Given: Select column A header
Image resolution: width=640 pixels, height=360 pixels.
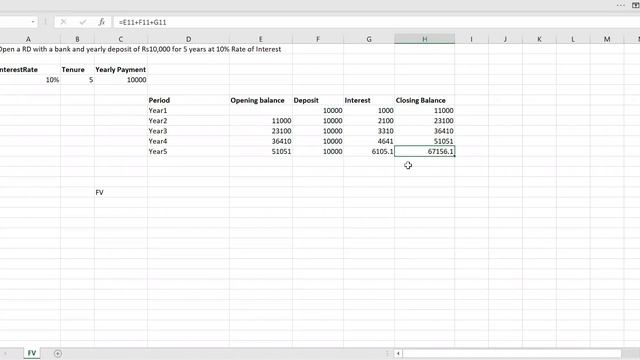Looking at the screenshot, I should click(28, 39).
